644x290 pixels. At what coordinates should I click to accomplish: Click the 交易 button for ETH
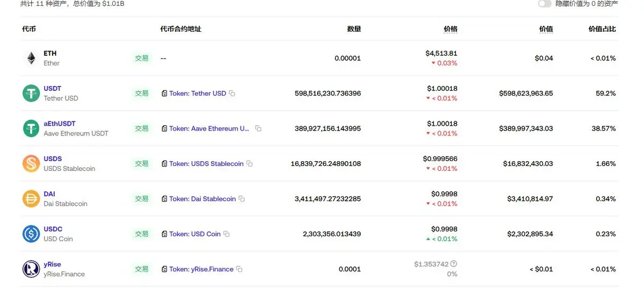click(x=142, y=59)
